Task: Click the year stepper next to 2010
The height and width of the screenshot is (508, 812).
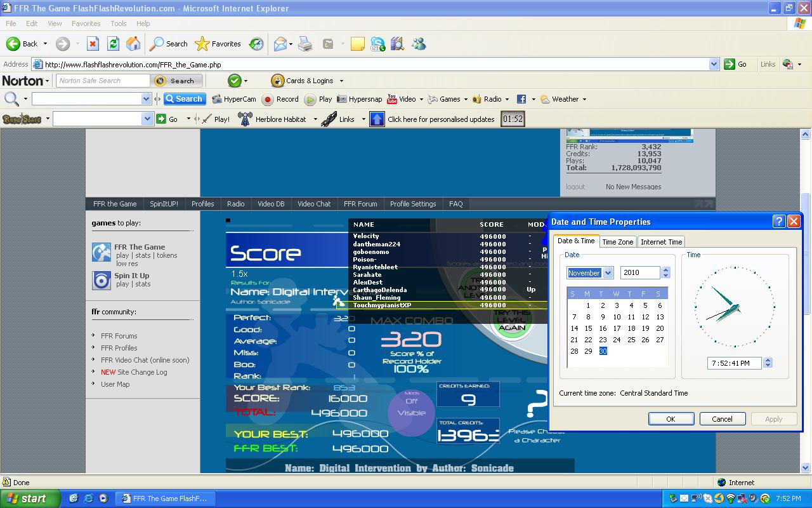Action: [x=665, y=272]
